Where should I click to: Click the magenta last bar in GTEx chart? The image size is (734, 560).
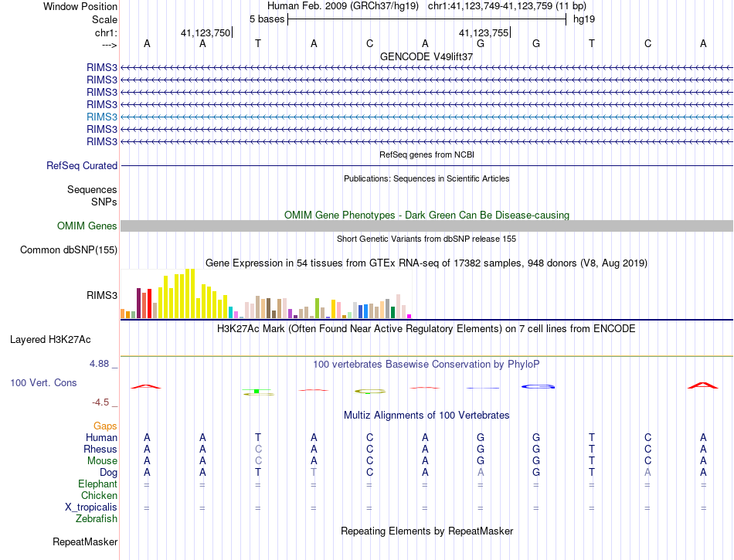point(409,316)
